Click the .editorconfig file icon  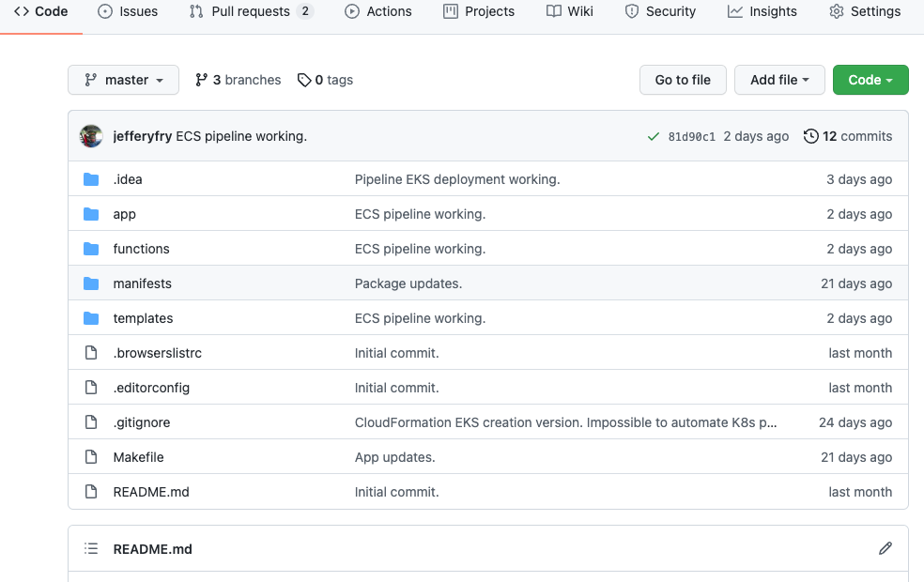tap(91, 388)
